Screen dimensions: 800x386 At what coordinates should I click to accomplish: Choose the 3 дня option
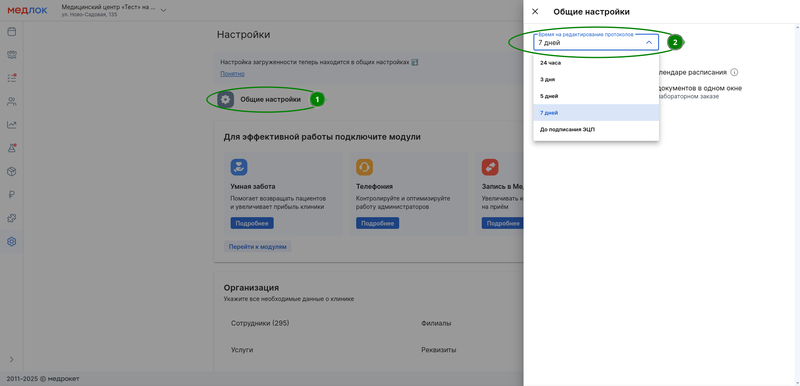(x=596, y=80)
